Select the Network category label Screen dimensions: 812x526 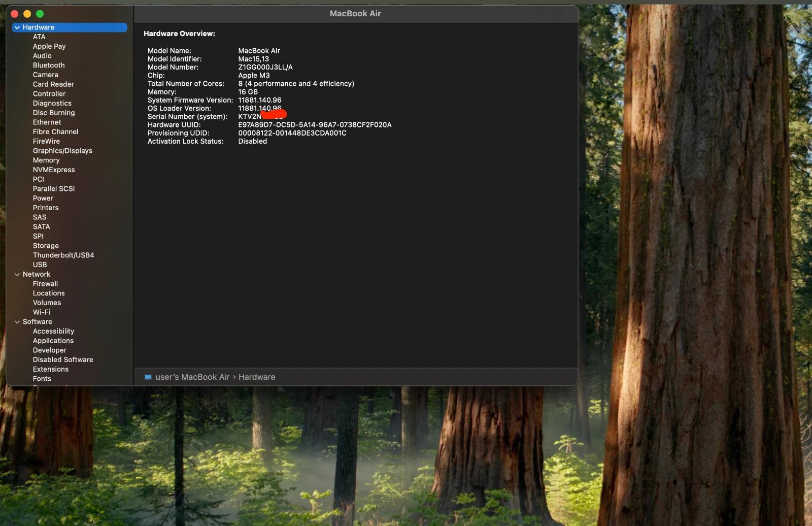[x=37, y=274]
